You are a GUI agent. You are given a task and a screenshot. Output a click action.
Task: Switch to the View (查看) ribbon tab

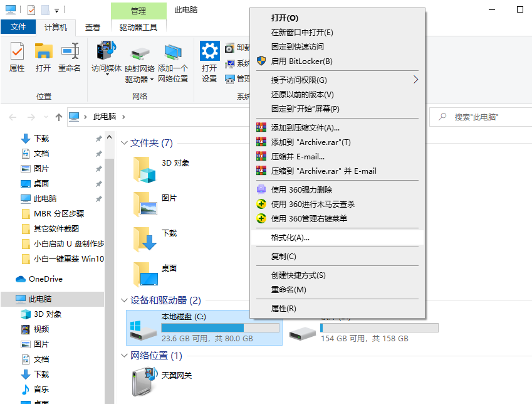pos(93,27)
